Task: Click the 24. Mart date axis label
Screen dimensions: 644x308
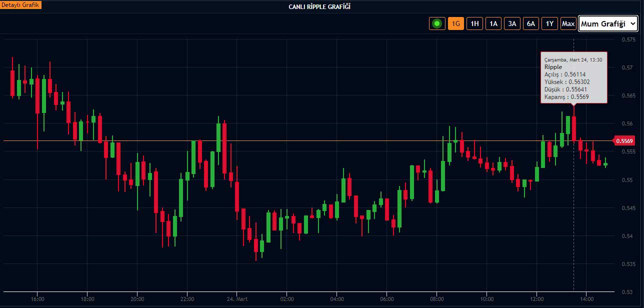Action: pos(237,299)
